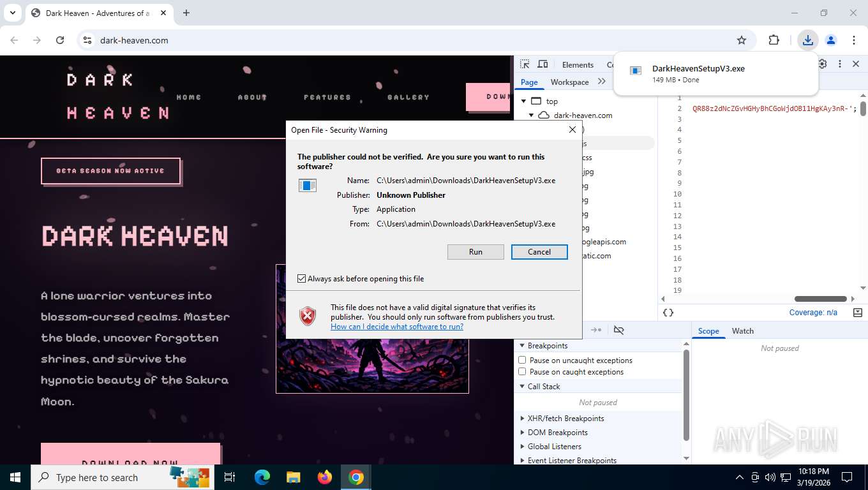Image resolution: width=868 pixels, height=490 pixels.
Task: Click the code editor vertical scrollbar thumb
Action: (863, 108)
